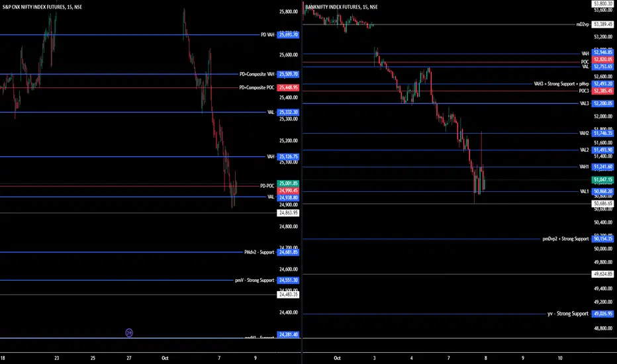Select the VAH2 line label

[x=584, y=133]
